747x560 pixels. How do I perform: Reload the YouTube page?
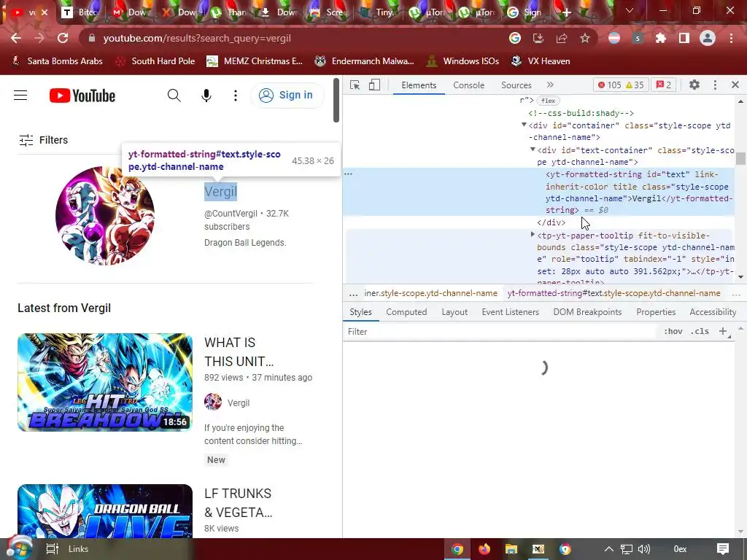click(63, 38)
